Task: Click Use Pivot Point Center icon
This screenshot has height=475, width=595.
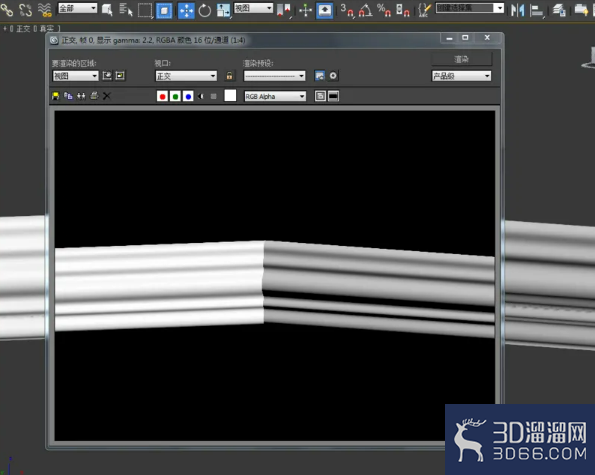Action: tap(284, 10)
